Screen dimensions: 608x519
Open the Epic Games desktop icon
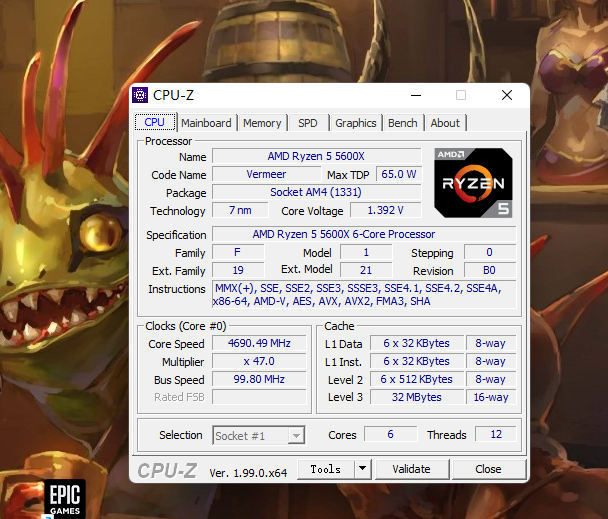coord(67,498)
